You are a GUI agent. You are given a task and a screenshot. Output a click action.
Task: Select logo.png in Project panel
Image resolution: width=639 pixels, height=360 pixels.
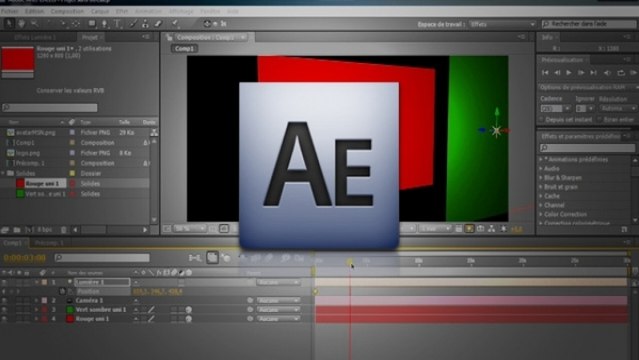28,153
